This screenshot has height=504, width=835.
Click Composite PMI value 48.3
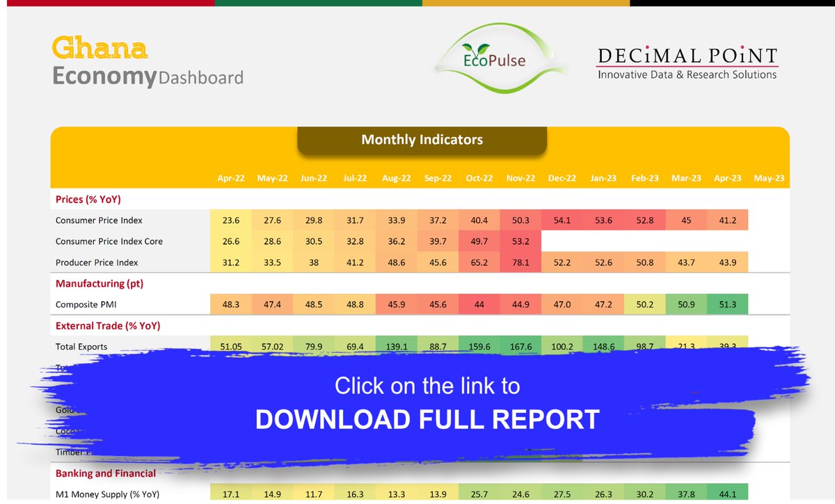tap(231, 304)
